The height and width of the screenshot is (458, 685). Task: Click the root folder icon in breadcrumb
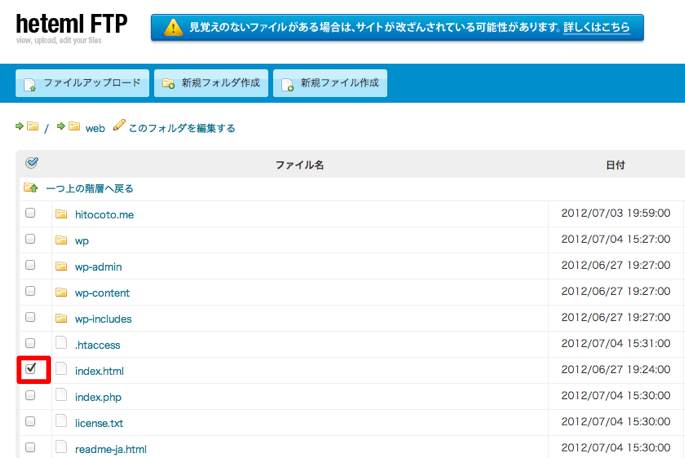point(33,127)
